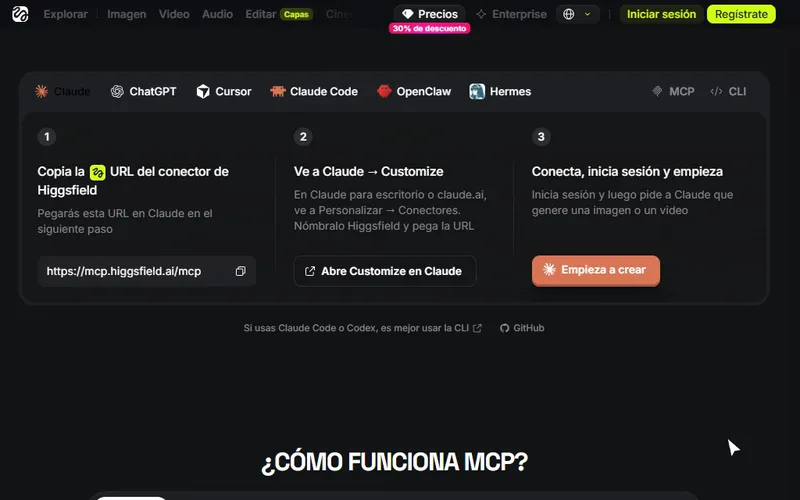This screenshot has width=800, height=500.
Task: Click the Enterprise sparkle icon
Action: coord(481,14)
